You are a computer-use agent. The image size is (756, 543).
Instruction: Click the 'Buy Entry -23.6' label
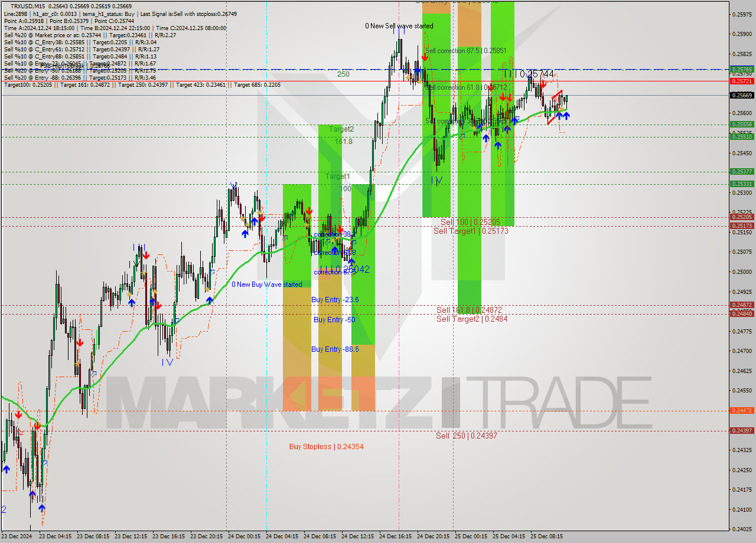(335, 300)
